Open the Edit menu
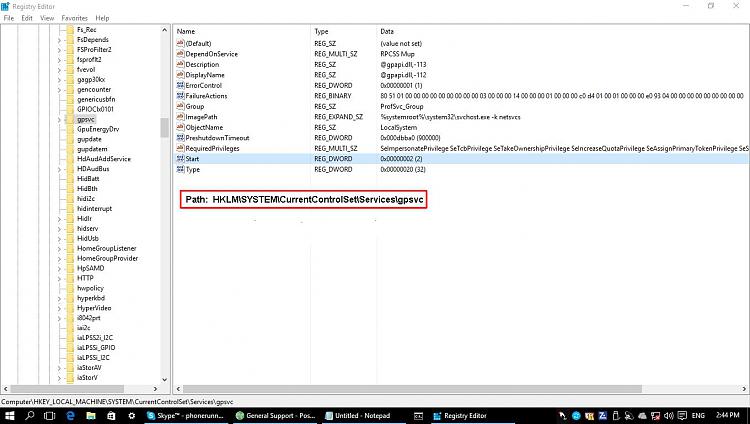This screenshot has height=424, width=750. click(27, 18)
